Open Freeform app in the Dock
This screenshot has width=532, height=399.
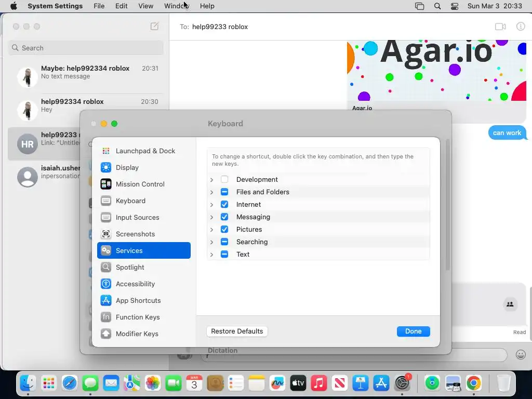click(x=277, y=383)
